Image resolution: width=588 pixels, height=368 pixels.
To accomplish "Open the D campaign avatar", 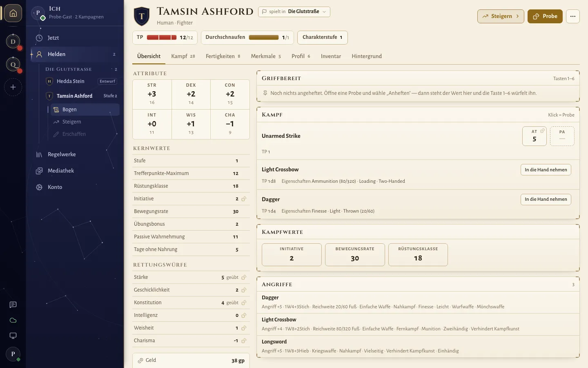I will pyautogui.click(x=13, y=41).
